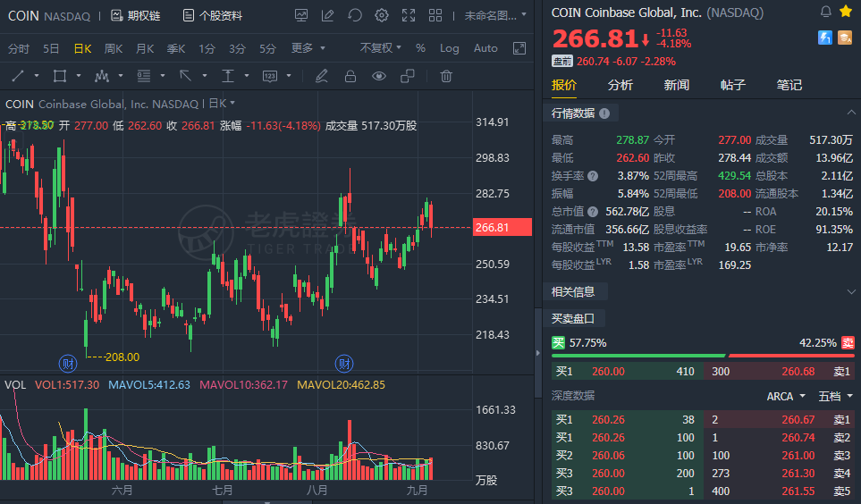Toggle the favorite star icon
The height and width of the screenshot is (504, 861).
pos(846,12)
